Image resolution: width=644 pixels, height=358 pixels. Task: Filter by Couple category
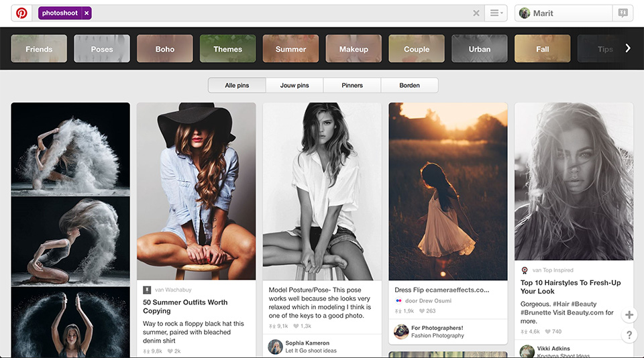[x=417, y=49]
